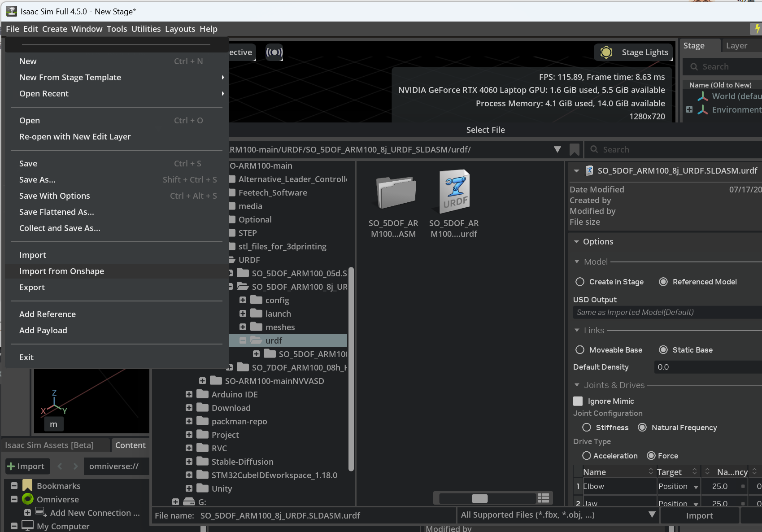
Task: Click the sort arrows on Name column
Action: tap(651, 471)
